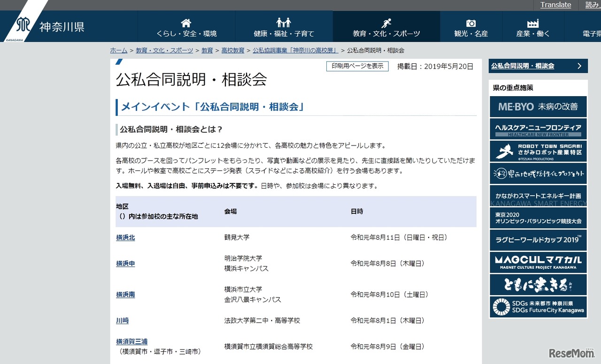Viewport: 601px width, 364px height.
Task: Click the camera icon for 観光・名産
Action: coord(470,21)
